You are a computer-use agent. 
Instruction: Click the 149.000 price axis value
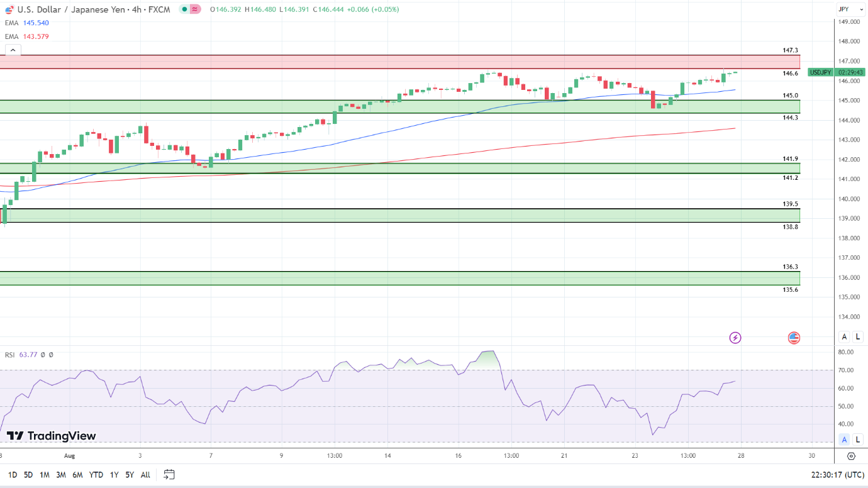[848, 22]
